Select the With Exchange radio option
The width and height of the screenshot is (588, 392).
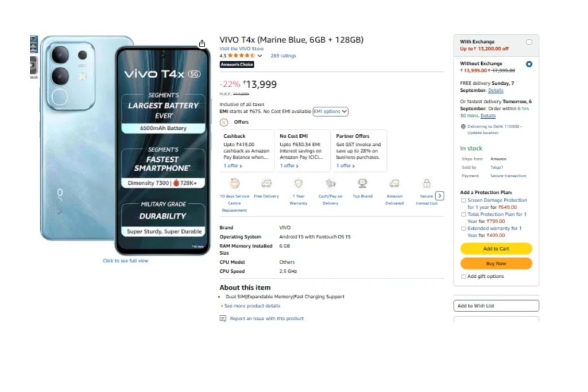tap(529, 42)
